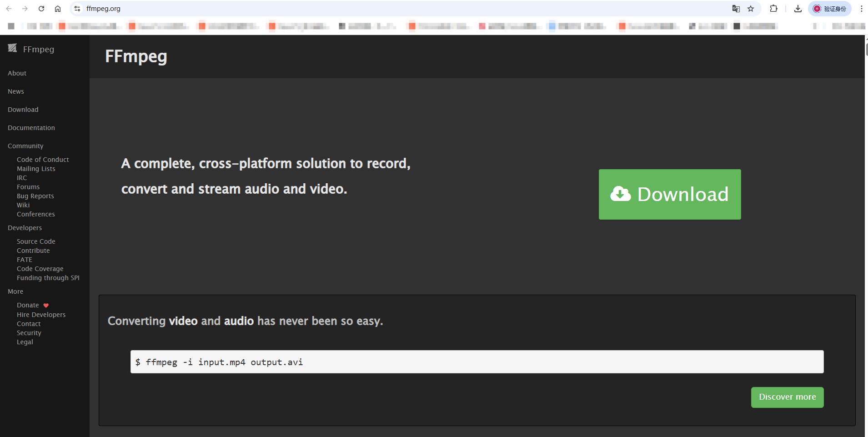Reload the page with refresh icon
The image size is (868, 437).
pos(41,9)
